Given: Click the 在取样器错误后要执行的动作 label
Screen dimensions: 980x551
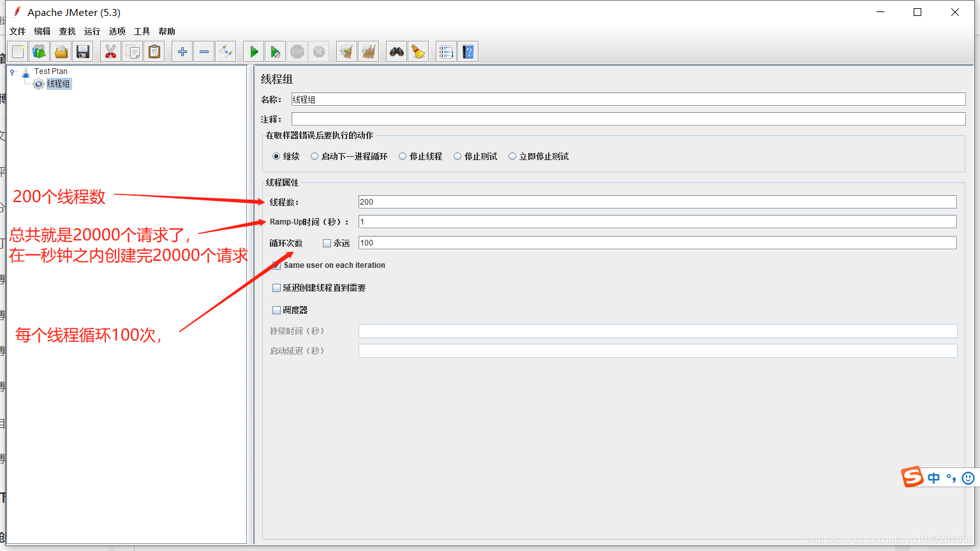Looking at the screenshot, I should pos(320,135).
